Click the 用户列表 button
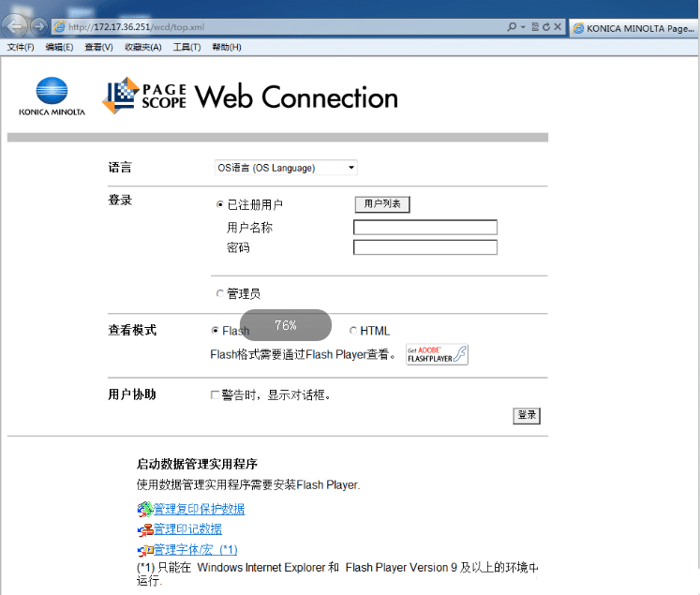The height and width of the screenshot is (595, 700). coord(382,204)
